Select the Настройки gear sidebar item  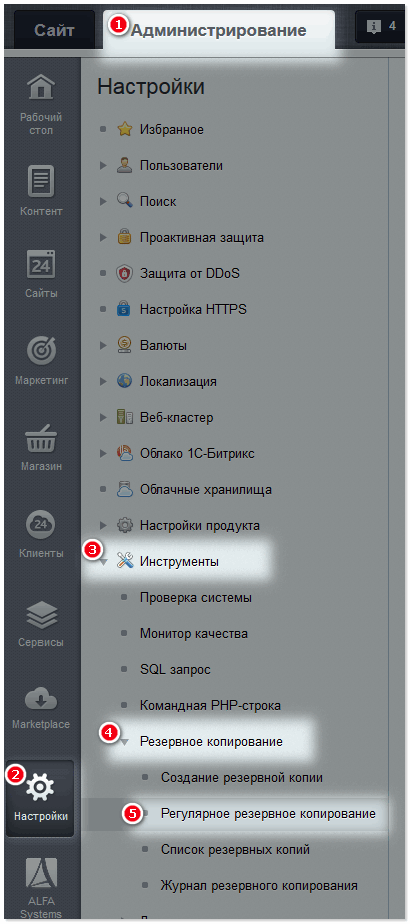click(41, 798)
